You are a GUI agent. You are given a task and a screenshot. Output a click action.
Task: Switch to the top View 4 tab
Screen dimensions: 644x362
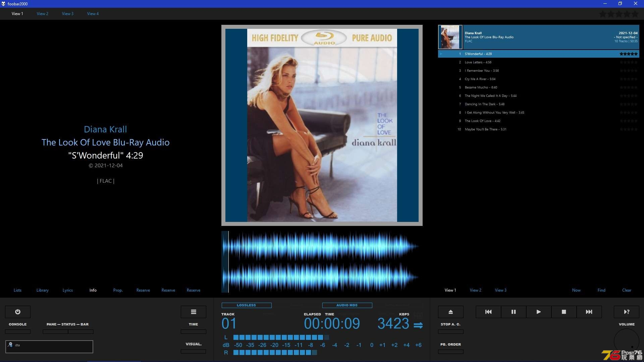(x=93, y=14)
